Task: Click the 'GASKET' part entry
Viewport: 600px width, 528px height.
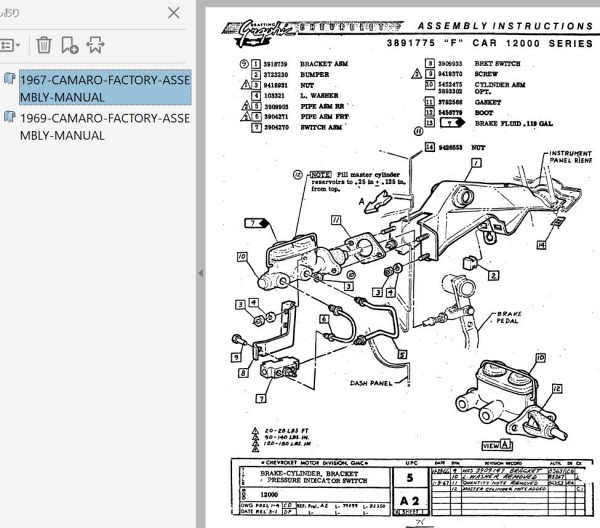Action: point(488,102)
